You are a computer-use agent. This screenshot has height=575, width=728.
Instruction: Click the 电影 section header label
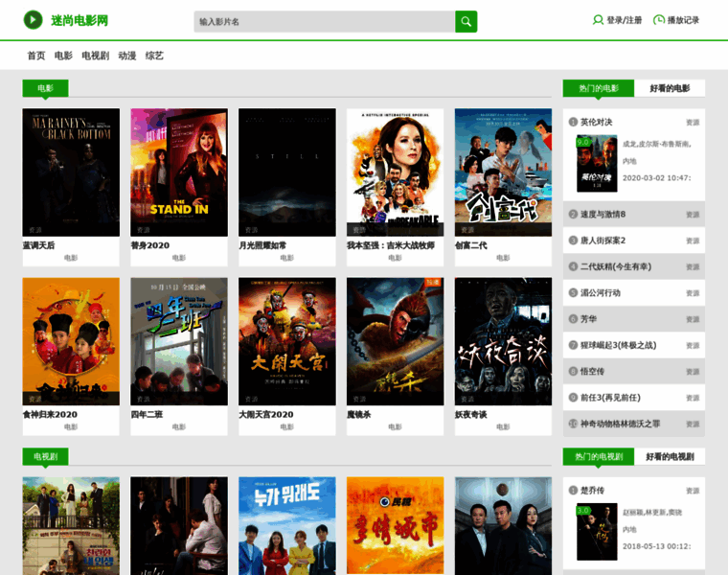point(46,88)
